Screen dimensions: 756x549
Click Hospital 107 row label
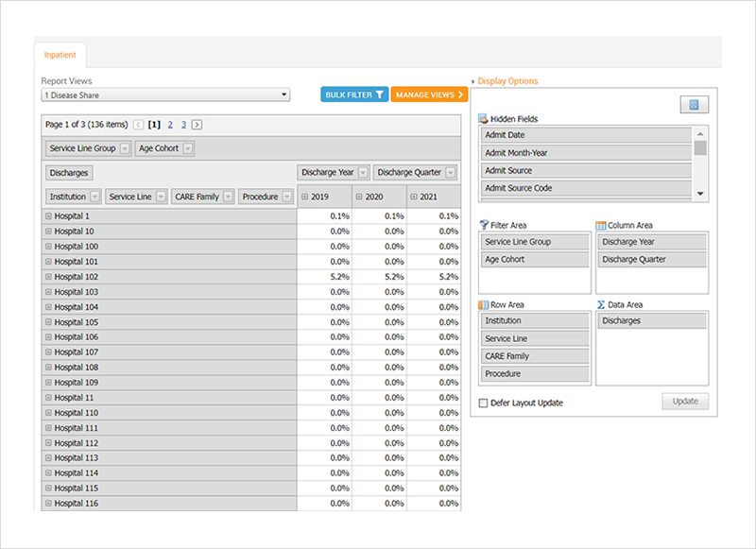point(77,352)
